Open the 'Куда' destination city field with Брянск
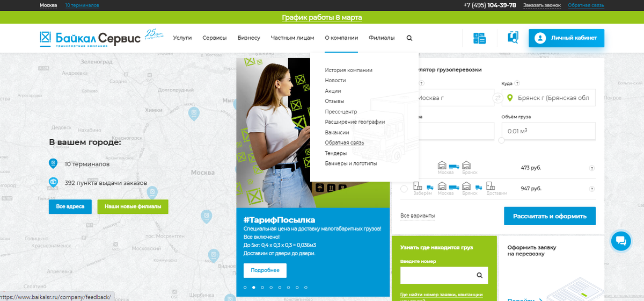644x301 pixels. click(548, 98)
